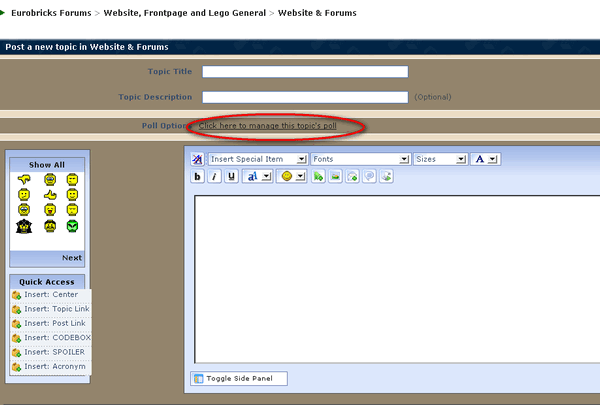Image resolution: width=600 pixels, height=405 pixels.
Task: Click Show All emoticons header
Action: [x=48, y=164]
